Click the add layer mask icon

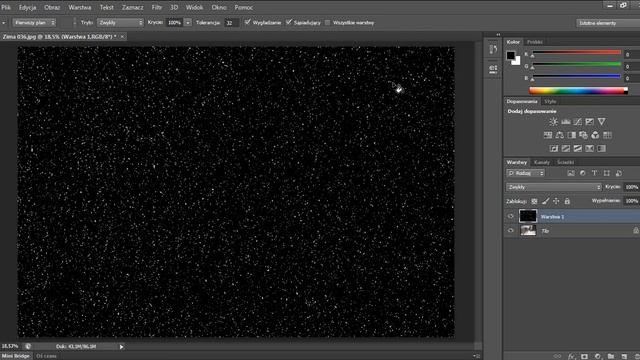pyautogui.click(x=584, y=356)
